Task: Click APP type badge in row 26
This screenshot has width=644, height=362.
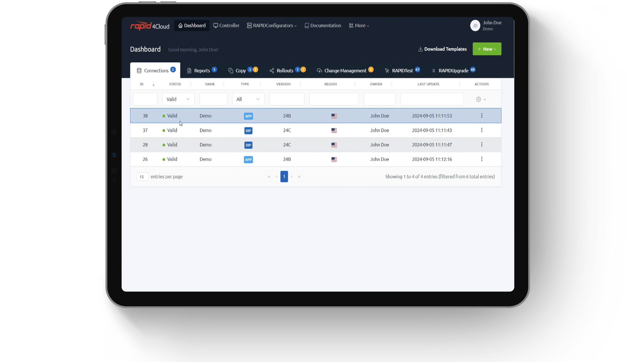Action: tap(248, 159)
